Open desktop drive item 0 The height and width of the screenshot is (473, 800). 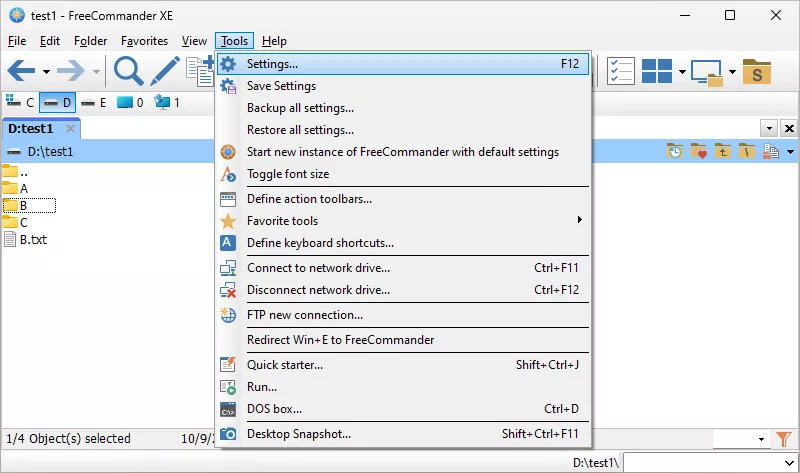[130, 103]
